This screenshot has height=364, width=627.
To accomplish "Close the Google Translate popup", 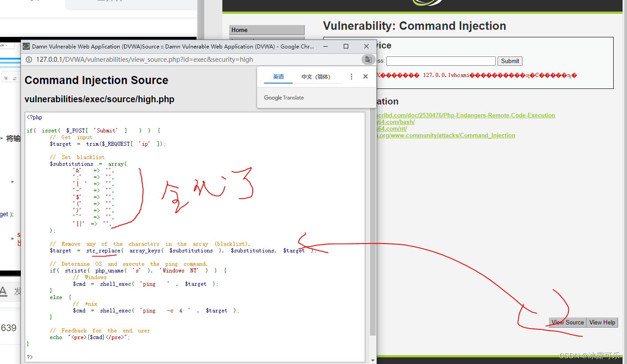I will [366, 76].
